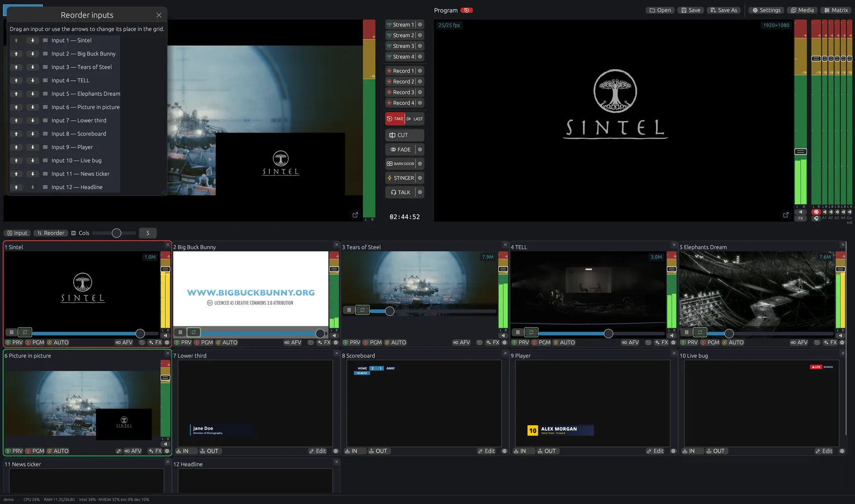Open Record 4 settings gear
855x504 pixels.
(420, 103)
